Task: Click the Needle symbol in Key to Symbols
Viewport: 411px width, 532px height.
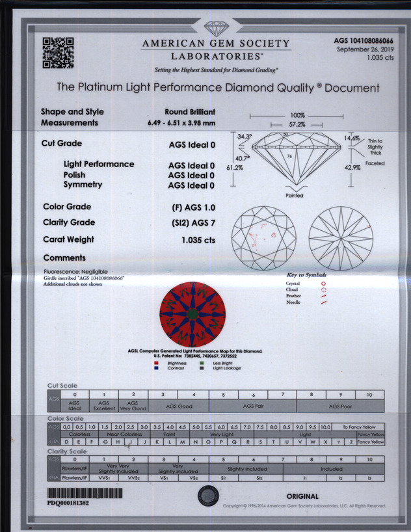Action: [323, 303]
